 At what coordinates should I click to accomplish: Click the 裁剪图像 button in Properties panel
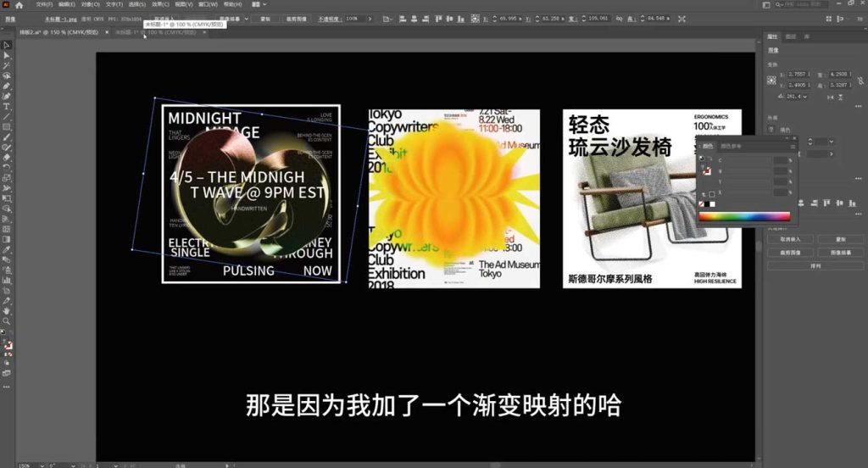tap(790, 253)
